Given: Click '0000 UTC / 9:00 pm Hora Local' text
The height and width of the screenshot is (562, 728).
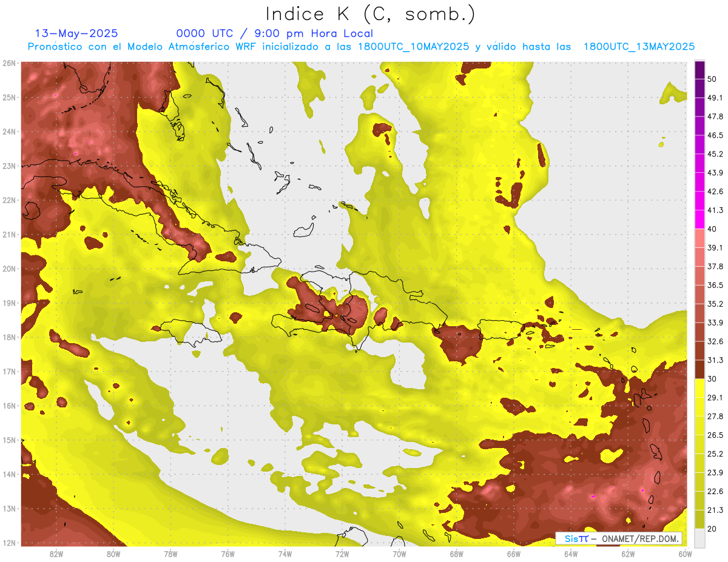Looking at the screenshot, I should [275, 33].
